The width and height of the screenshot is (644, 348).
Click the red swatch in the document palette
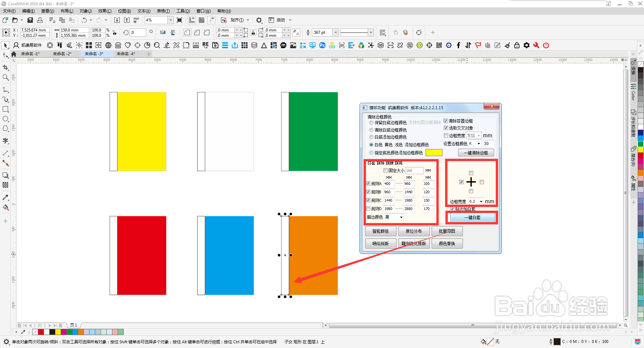coord(41,332)
